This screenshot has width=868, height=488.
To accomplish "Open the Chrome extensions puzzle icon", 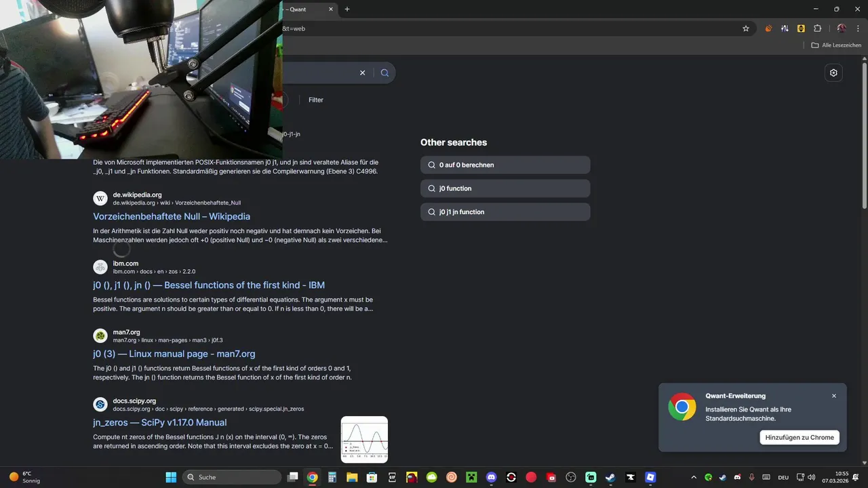I will [x=817, y=28].
